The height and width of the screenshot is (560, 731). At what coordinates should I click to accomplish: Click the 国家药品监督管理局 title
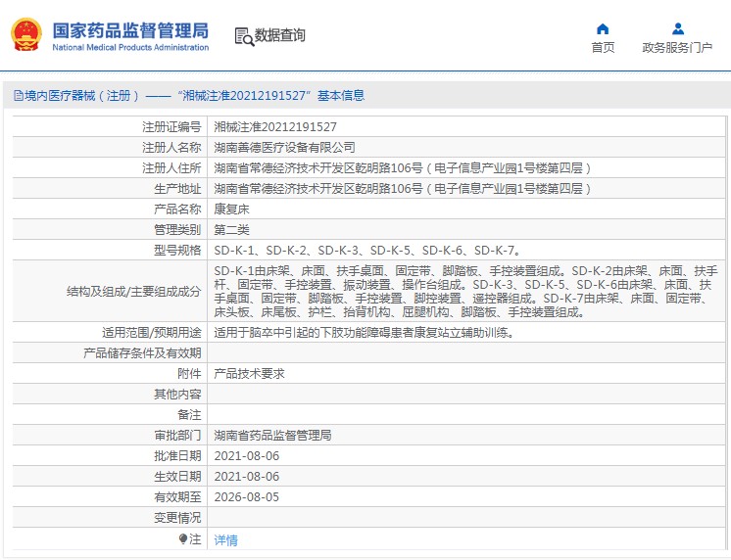130,30
